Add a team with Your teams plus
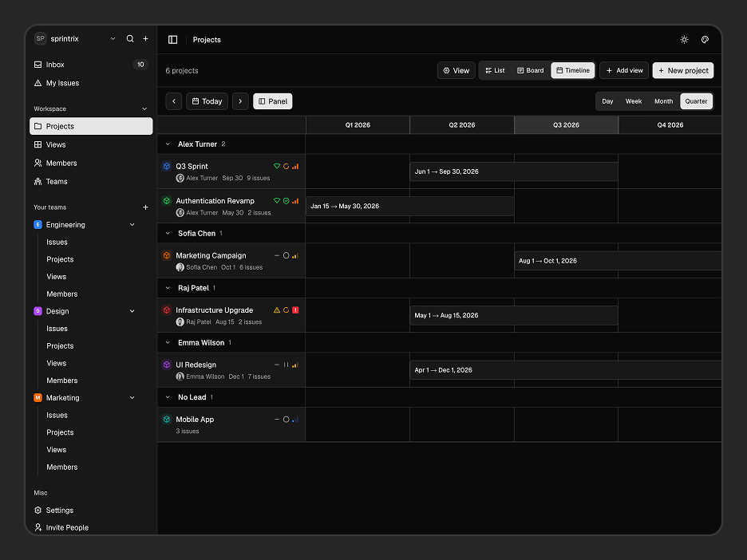This screenshot has height=560, width=747. [146, 207]
